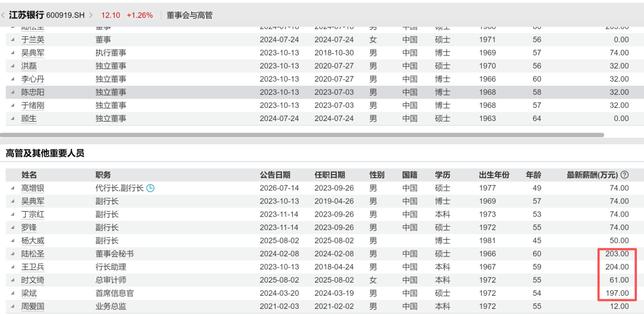Open 梁斌's profile link
644x316 pixels.
pos(29,293)
